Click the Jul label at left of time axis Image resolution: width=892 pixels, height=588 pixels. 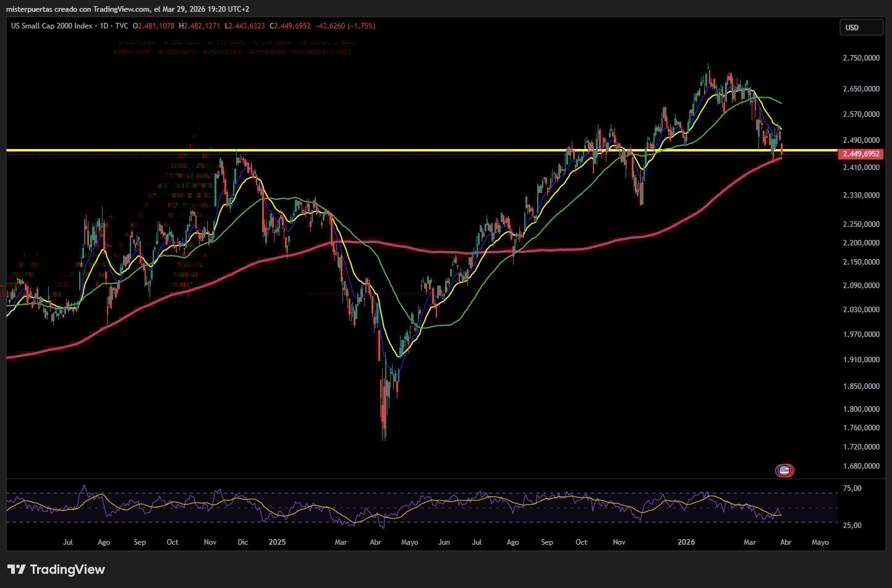[68, 542]
